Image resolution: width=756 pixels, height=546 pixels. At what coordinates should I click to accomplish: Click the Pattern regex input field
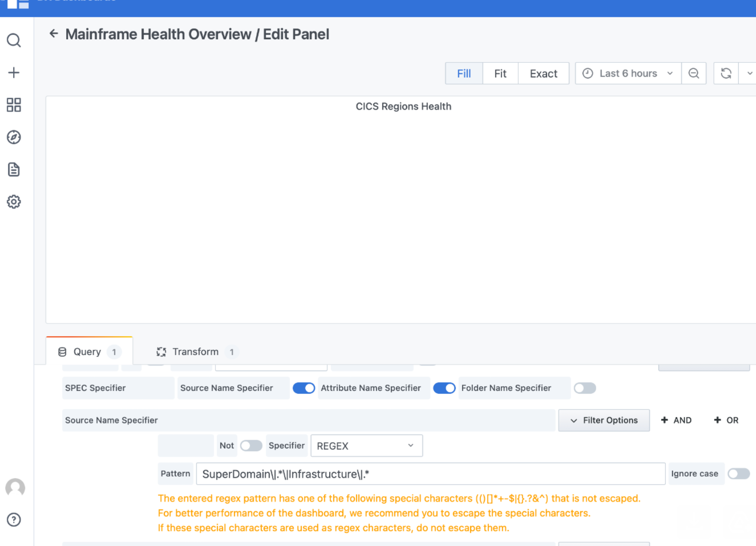pyautogui.click(x=430, y=474)
